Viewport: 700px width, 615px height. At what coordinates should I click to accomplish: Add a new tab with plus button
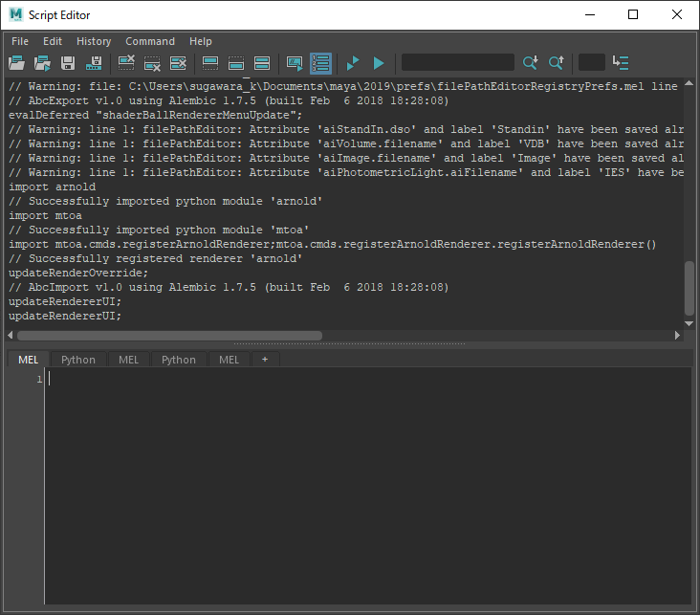pos(265,360)
